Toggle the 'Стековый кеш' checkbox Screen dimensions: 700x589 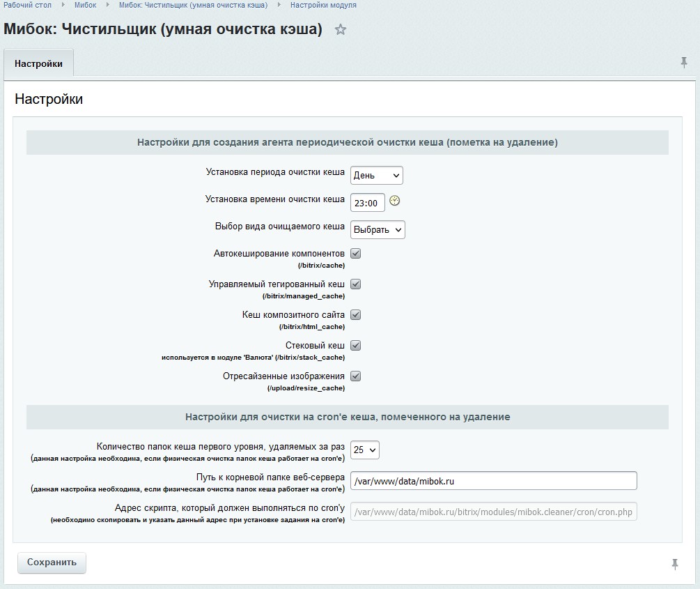355,346
